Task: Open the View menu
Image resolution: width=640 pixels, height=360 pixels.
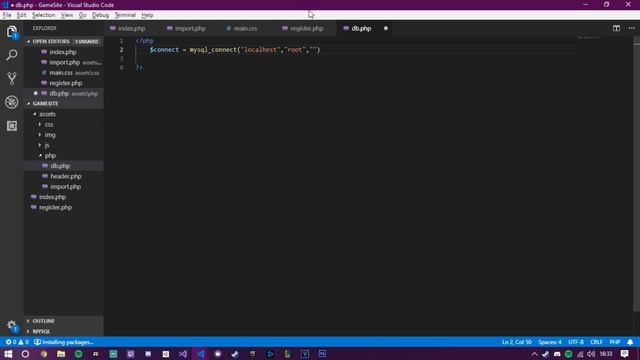Action: tap(67, 15)
